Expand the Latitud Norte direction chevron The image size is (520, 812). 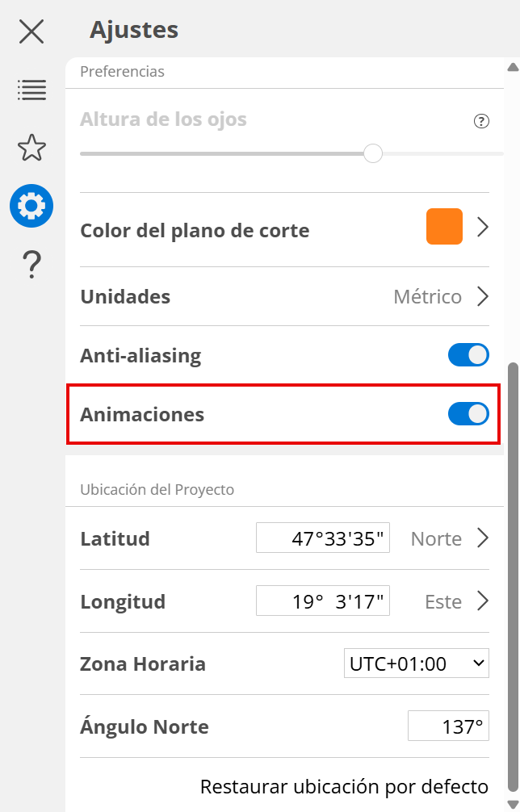coord(483,538)
